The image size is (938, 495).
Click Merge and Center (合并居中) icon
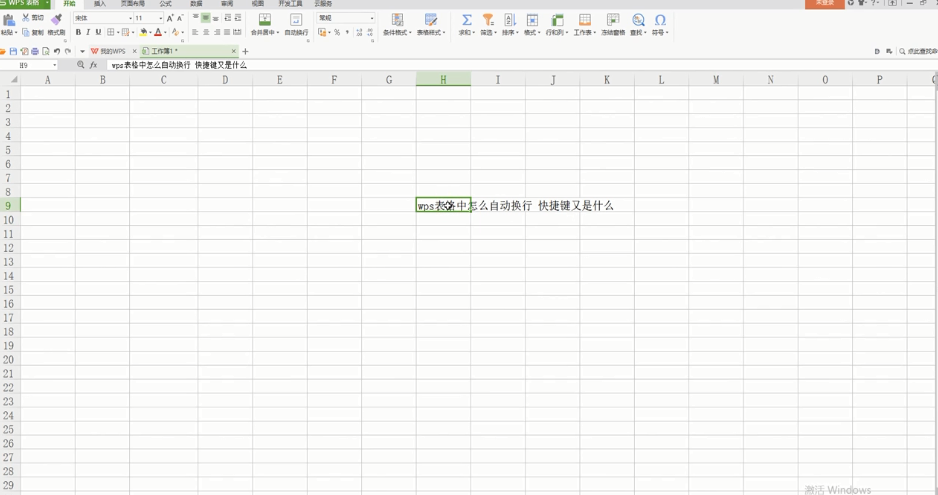click(264, 19)
